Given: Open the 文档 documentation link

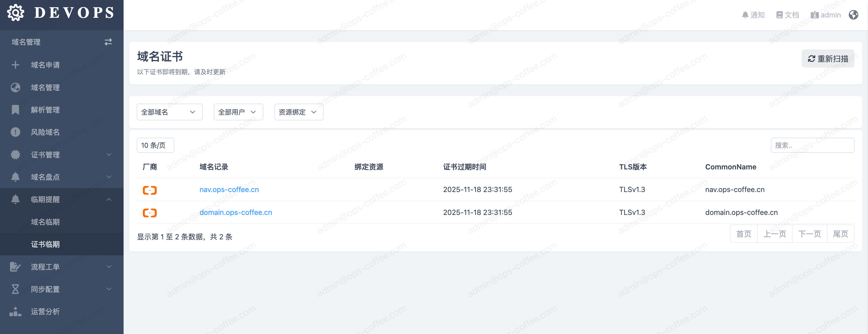Looking at the screenshot, I should click(788, 15).
